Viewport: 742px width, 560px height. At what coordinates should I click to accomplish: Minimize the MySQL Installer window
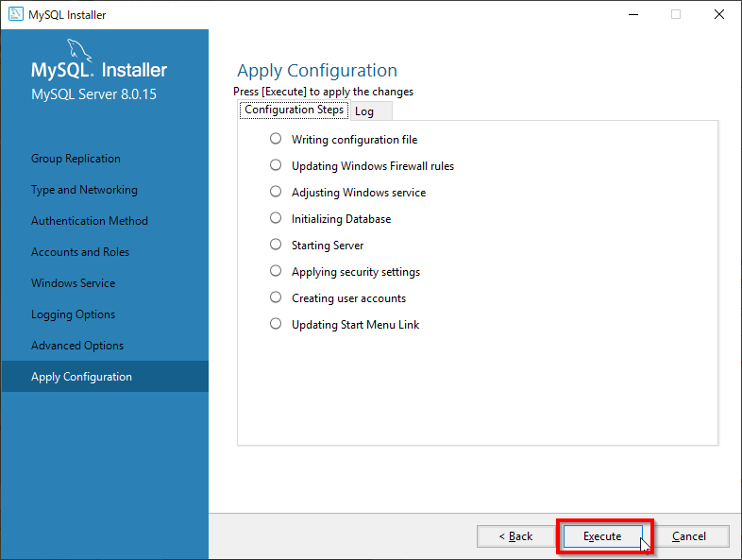pos(633,15)
